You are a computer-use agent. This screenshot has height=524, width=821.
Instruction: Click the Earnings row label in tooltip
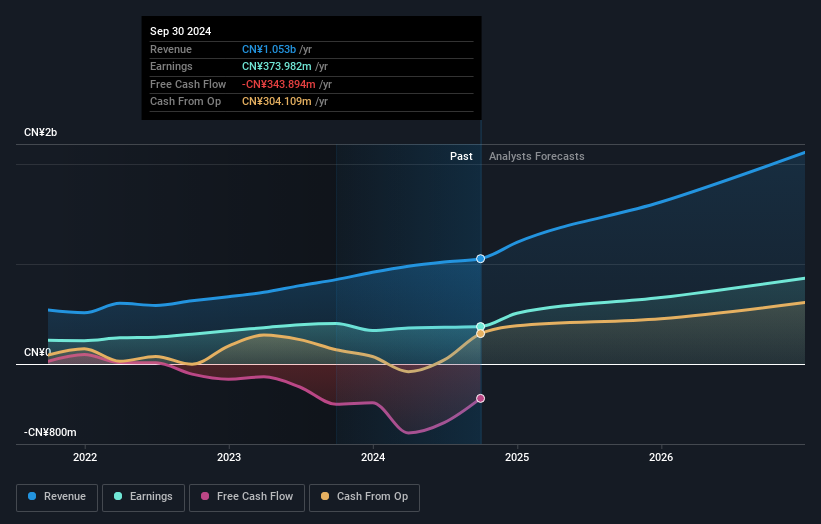coord(171,66)
